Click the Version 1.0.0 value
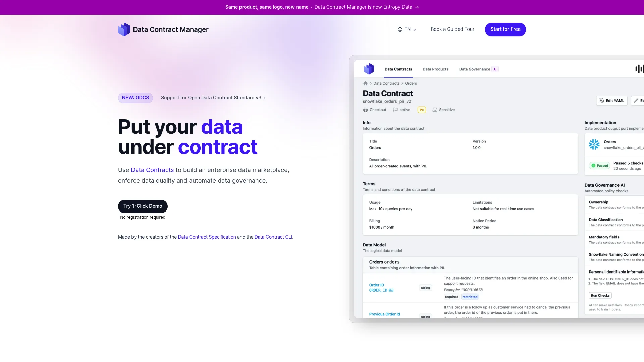Screen dimensions: 644x362 pyautogui.click(x=476, y=148)
